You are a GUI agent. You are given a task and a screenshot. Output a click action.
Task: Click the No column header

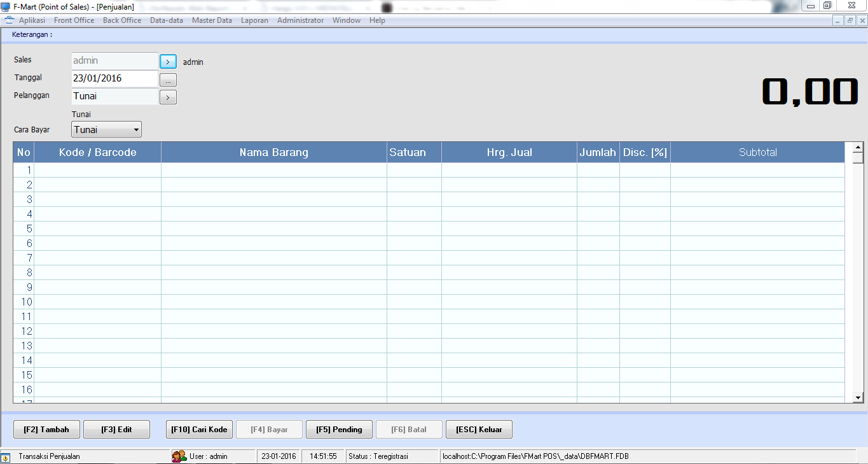24,152
